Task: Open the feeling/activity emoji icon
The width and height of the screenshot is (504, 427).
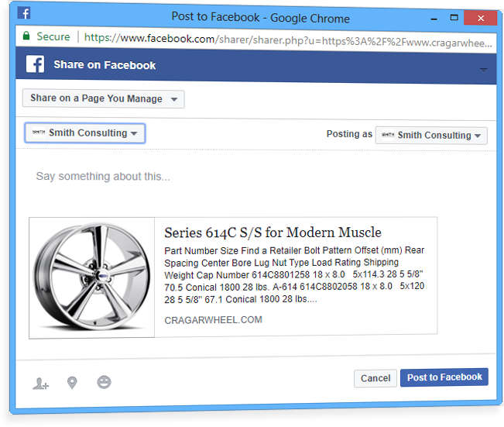Action: pyautogui.click(x=104, y=382)
